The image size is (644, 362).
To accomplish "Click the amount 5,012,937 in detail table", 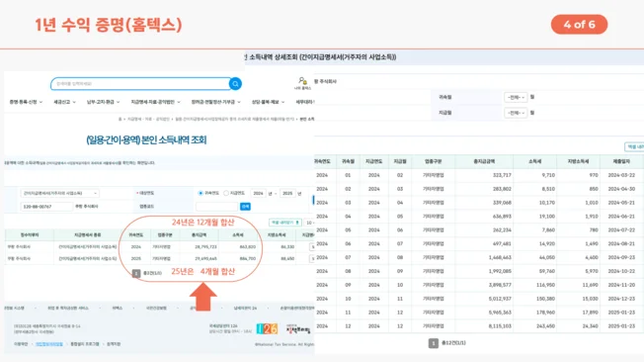I will tap(500, 299).
